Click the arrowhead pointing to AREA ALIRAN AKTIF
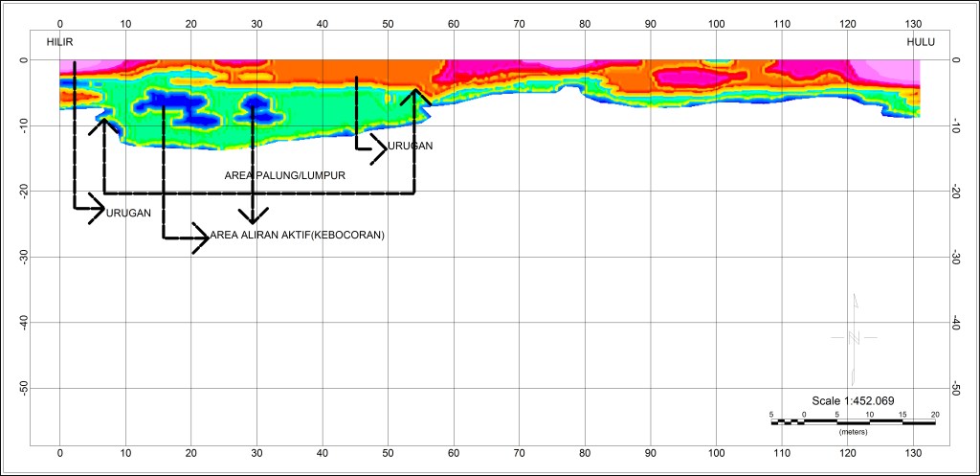 [200, 238]
